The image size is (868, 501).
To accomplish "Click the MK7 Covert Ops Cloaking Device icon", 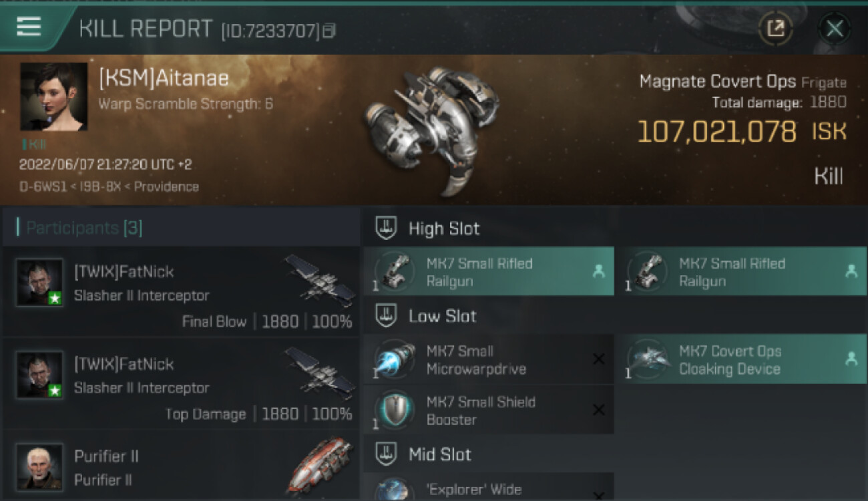I will point(647,359).
